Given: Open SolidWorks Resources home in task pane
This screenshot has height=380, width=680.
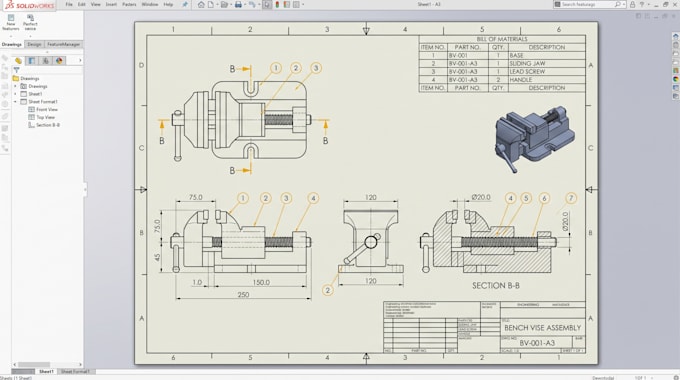Looking at the screenshot, I should (676, 36).
